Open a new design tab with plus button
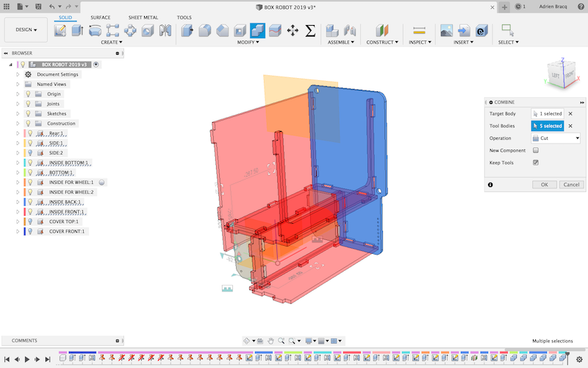 [504, 7]
